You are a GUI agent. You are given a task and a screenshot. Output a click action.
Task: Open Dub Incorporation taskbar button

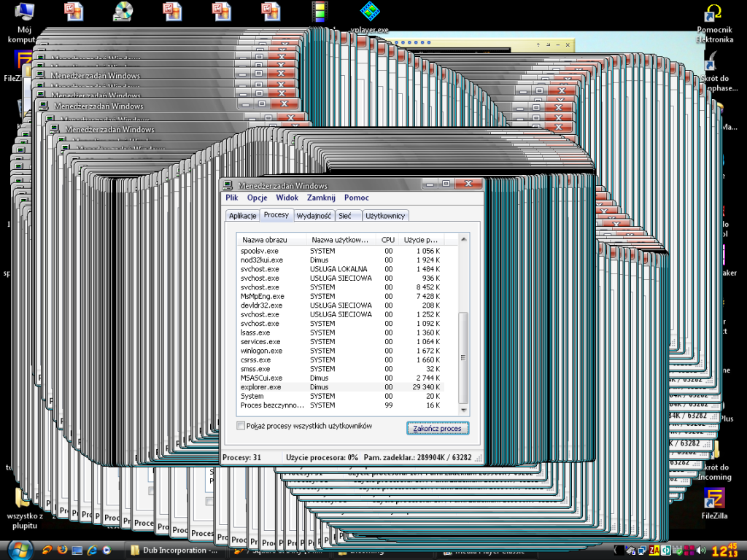coord(172,551)
